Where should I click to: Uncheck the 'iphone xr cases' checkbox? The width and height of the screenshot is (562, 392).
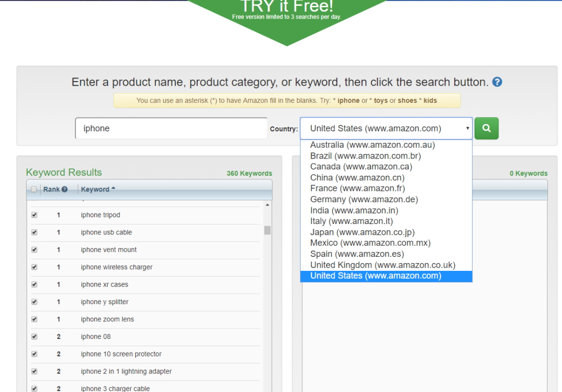click(x=34, y=284)
